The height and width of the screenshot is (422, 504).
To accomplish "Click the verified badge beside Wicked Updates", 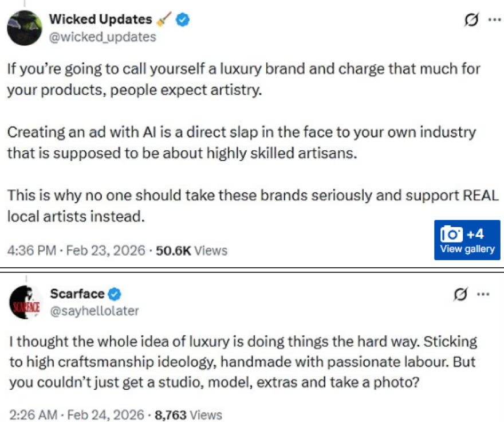I will pyautogui.click(x=183, y=20).
